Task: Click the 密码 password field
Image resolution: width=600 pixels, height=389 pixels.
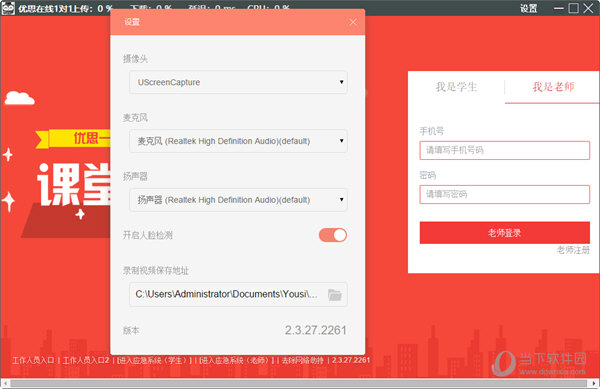Action: coord(504,194)
